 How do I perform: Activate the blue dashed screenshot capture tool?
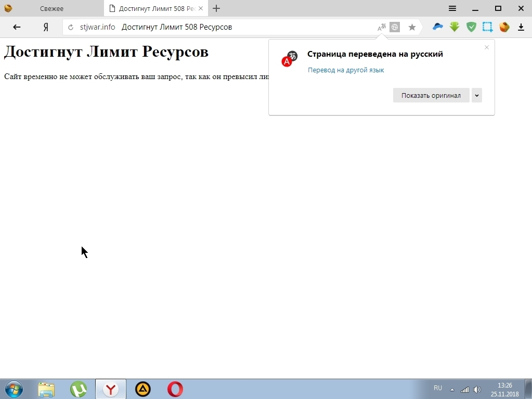click(487, 27)
